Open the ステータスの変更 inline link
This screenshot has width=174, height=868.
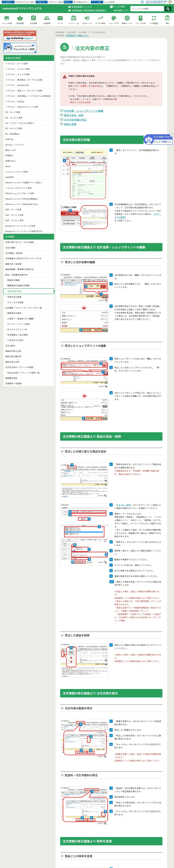pos(137,216)
